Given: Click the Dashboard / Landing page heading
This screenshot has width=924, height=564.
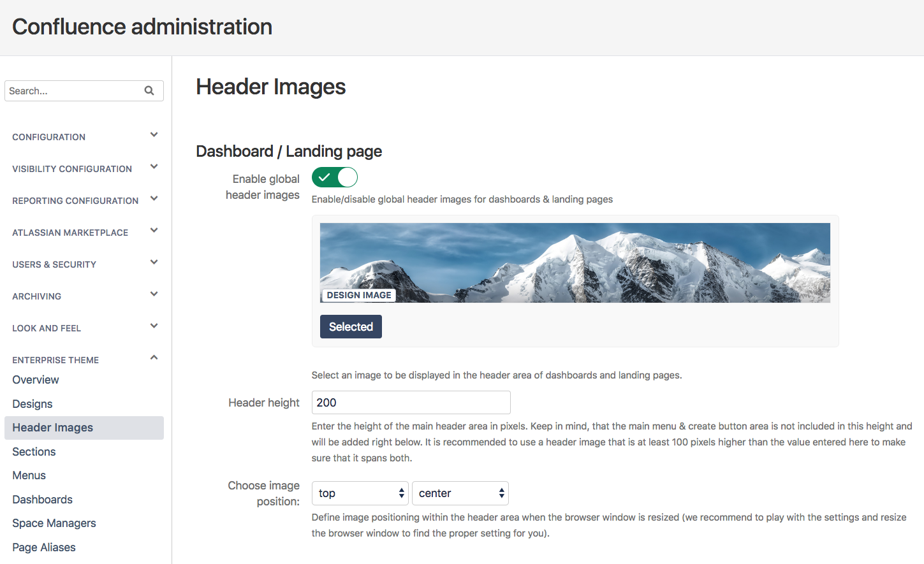Looking at the screenshot, I should click(289, 151).
